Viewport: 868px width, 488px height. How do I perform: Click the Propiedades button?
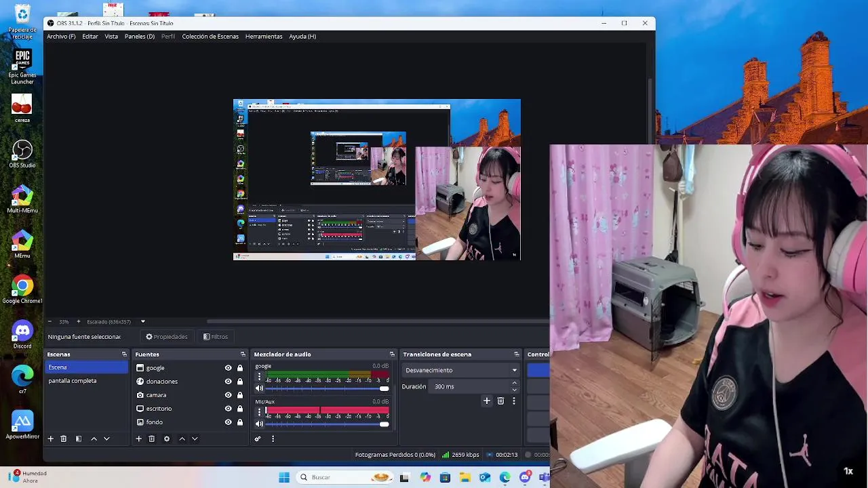pyautogui.click(x=167, y=337)
